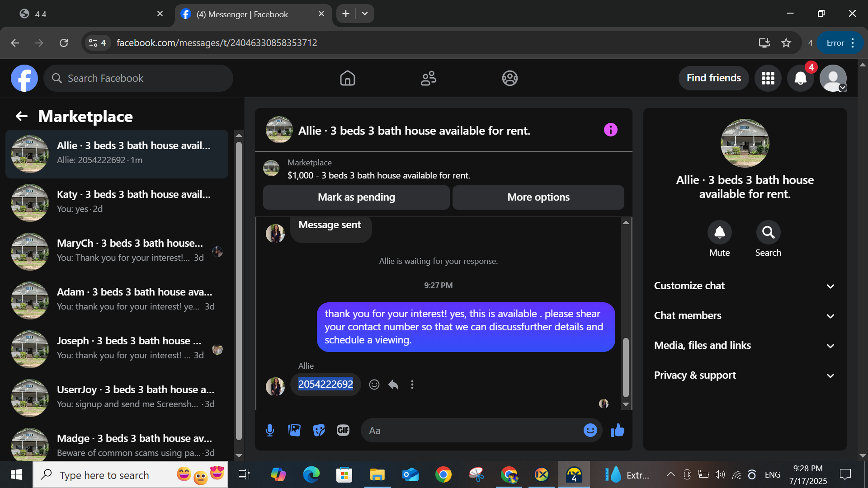
Task: Open Microsoft Edge from taskbar
Action: (311, 474)
